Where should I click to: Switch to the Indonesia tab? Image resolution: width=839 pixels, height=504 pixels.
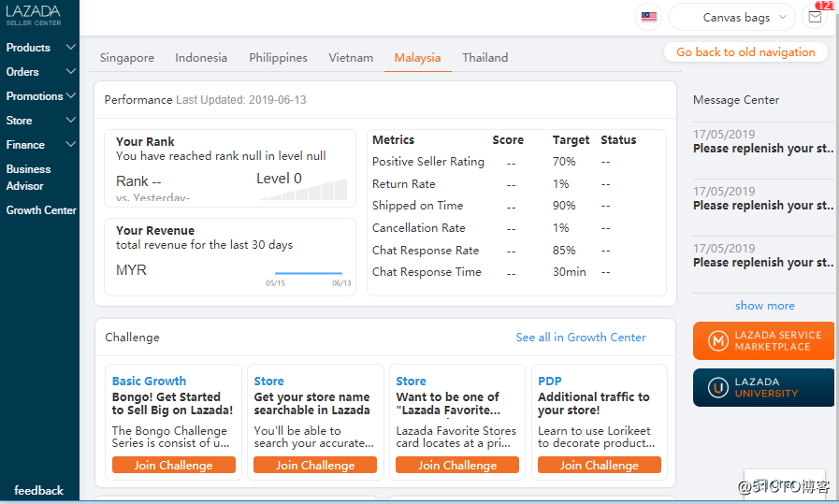pos(201,58)
